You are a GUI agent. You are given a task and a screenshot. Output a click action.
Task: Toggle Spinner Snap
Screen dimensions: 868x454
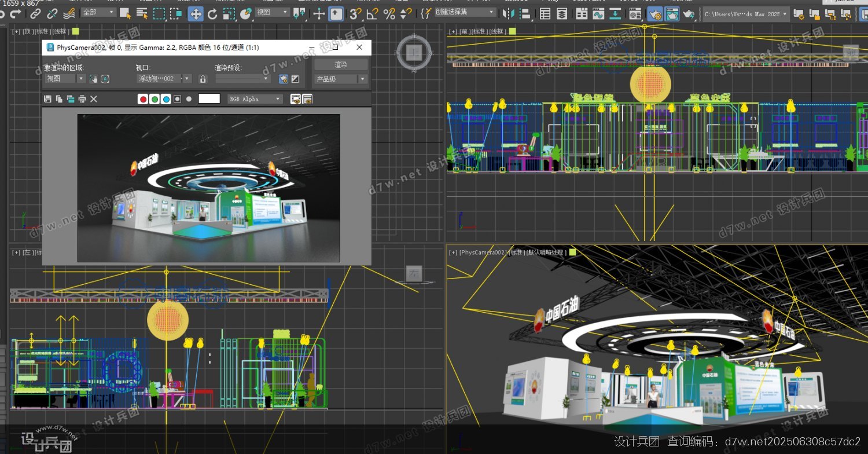point(406,14)
